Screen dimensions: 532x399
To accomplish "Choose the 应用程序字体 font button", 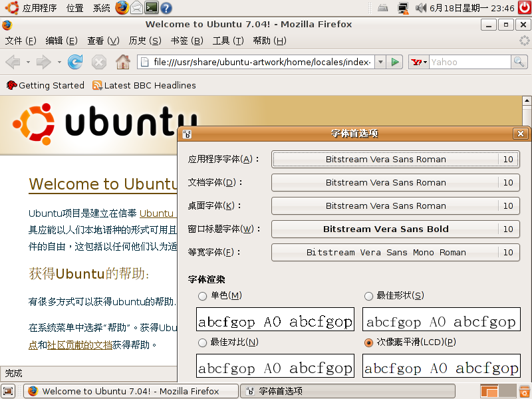I will [396, 160].
